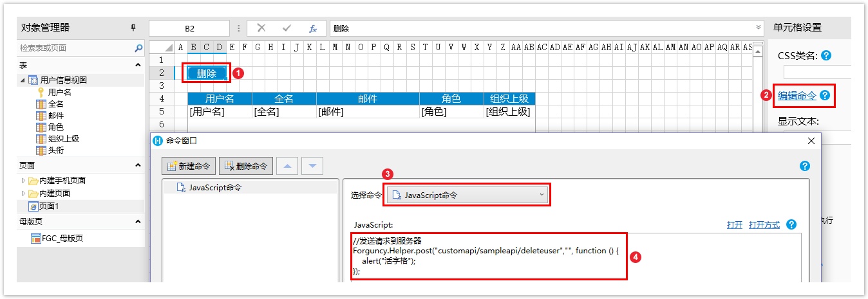Open the 选择命令 dropdown
868x299 pixels.
click(467, 195)
